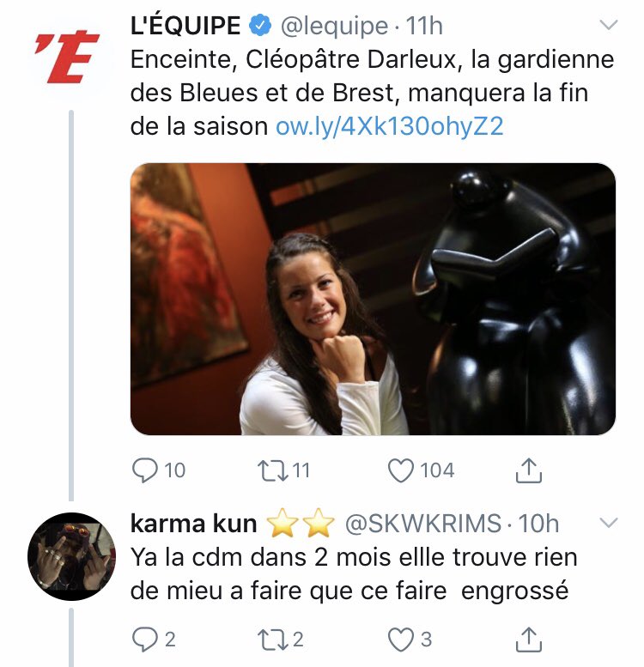The height and width of the screenshot is (667, 644).
Task: Open the L'ÉQUIPE tweet options chevron
Action: click(608, 25)
